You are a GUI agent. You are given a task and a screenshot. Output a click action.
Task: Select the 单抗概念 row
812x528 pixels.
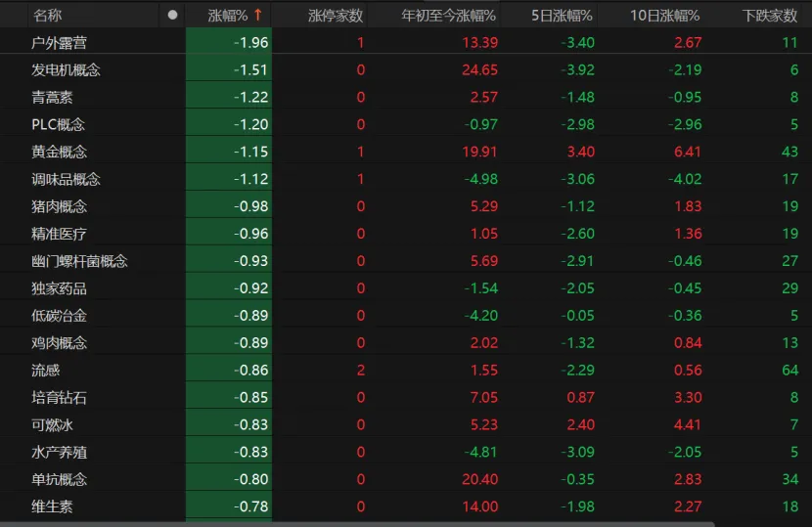click(x=406, y=479)
